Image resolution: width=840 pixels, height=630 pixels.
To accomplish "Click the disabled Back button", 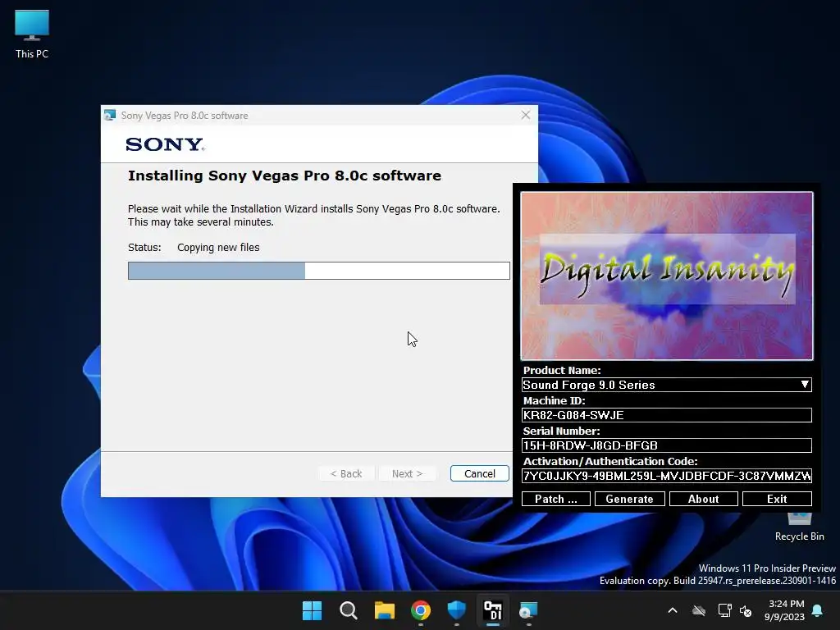I will 346,473.
